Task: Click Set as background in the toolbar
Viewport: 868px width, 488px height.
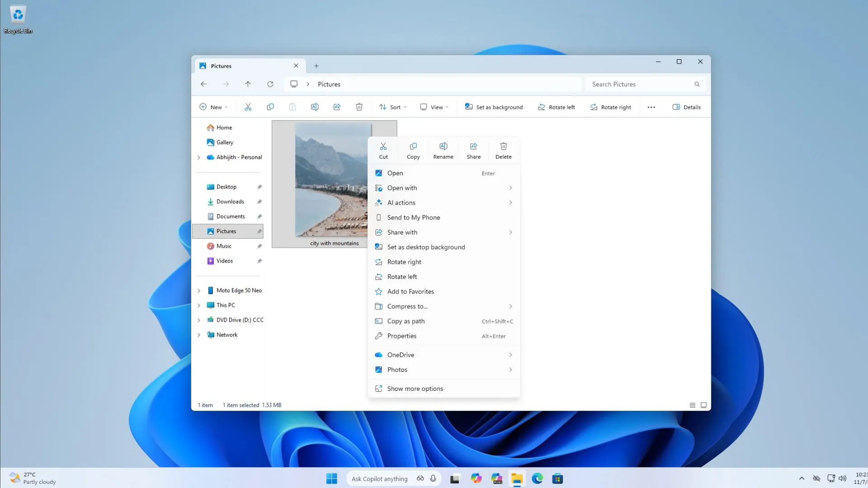Action: click(493, 107)
